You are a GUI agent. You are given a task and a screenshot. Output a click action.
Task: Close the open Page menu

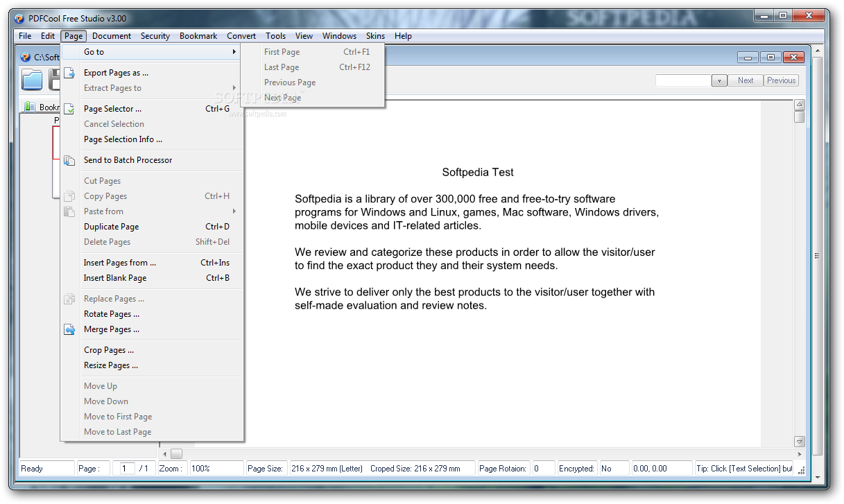click(74, 35)
